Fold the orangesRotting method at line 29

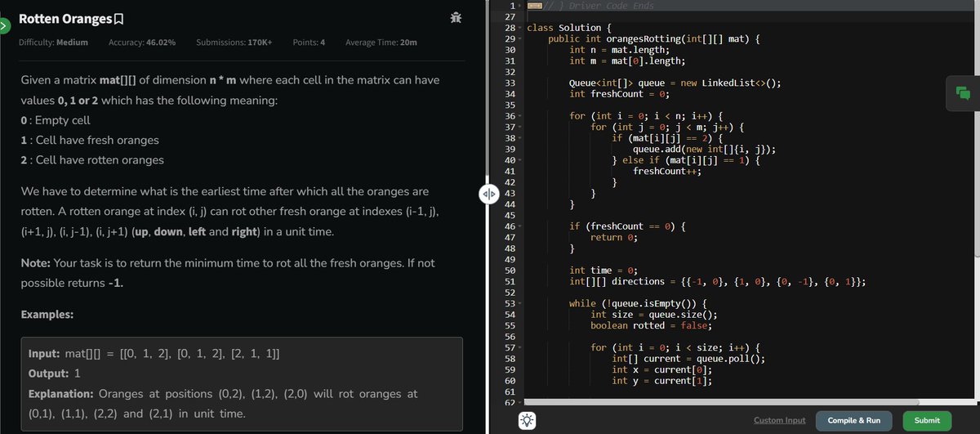coord(520,39)
